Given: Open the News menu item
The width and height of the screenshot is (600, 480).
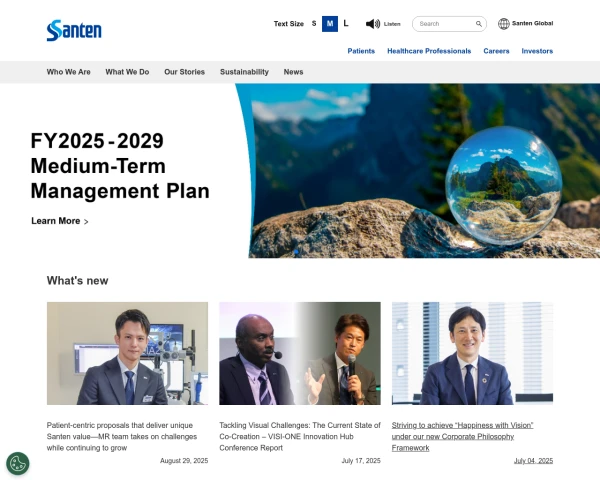Looking at the screenshot, I should (x=293, y=72).
